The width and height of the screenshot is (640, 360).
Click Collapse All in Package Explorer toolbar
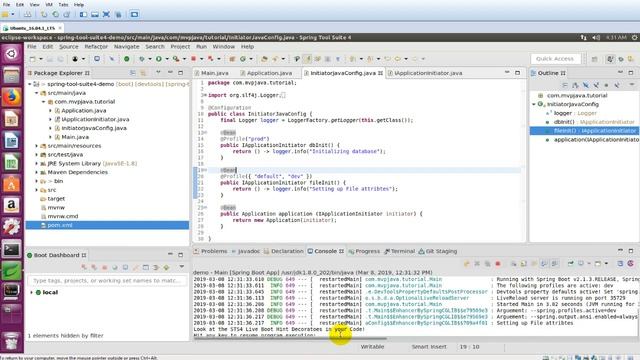pos(132,73)
